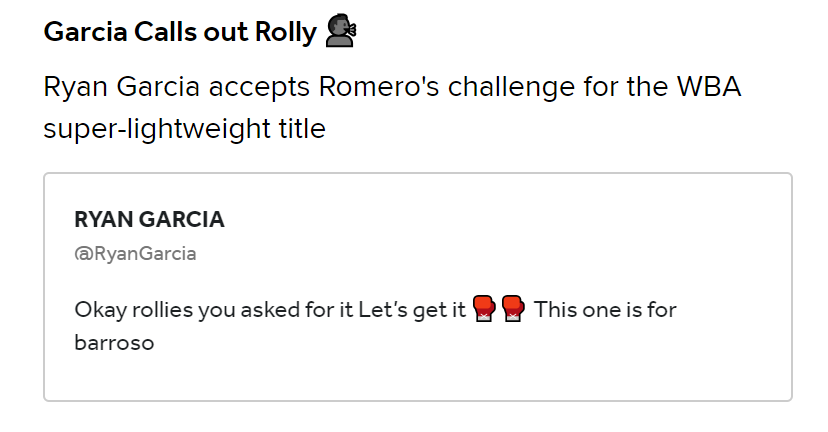The image size is (828, 432).
Task: Click "This one is for" tweet text
Action: [605, 309]
